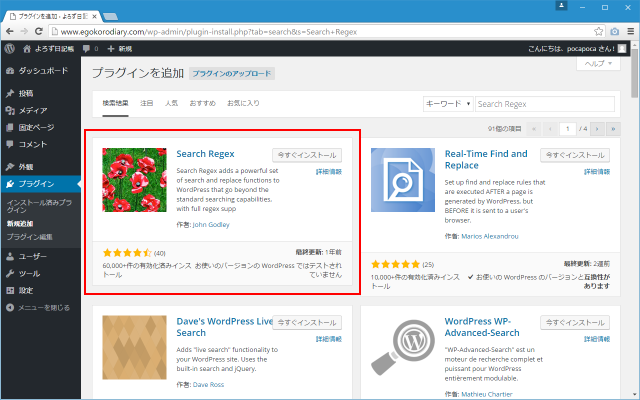The width and height of the screenshot is (640, 400).
Task: Click the browser forward arrow
Action: click(x=24, y=31)
